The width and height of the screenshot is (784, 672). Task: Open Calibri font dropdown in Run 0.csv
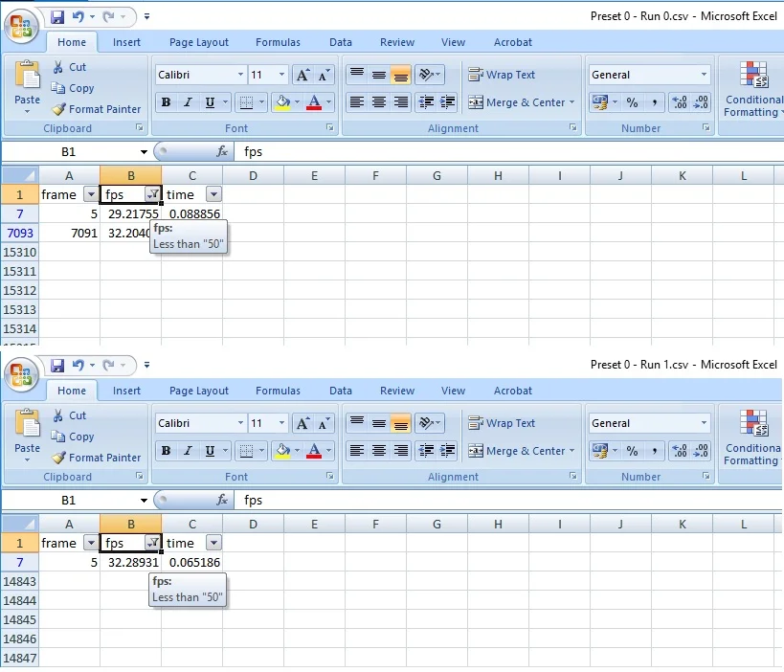[x=240, y=75]
